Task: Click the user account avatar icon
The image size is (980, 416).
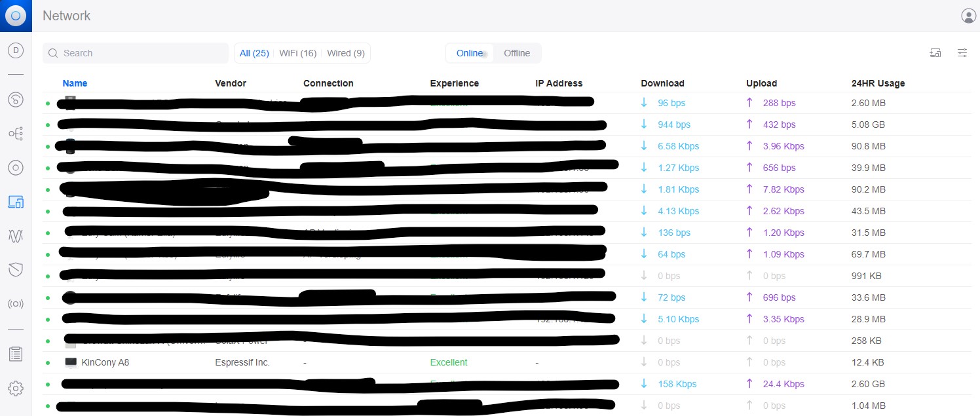Action: pos(968,16)
